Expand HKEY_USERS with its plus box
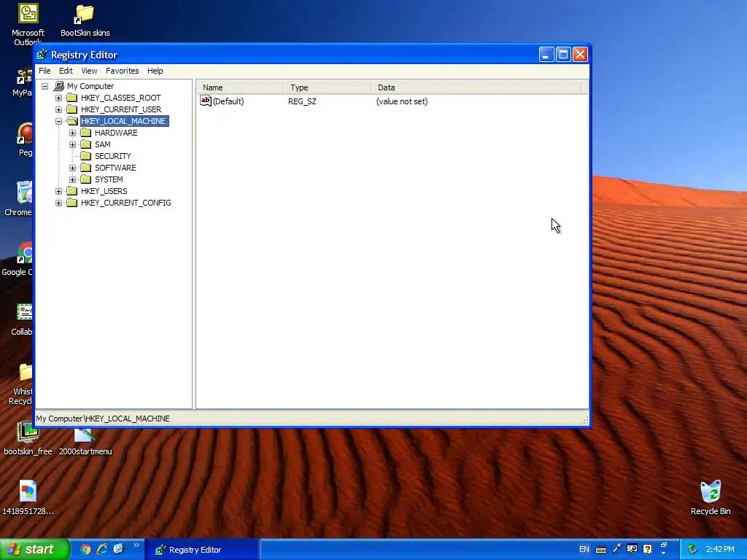This screenshot has width=747, height=560. click(x=58, y=192)
